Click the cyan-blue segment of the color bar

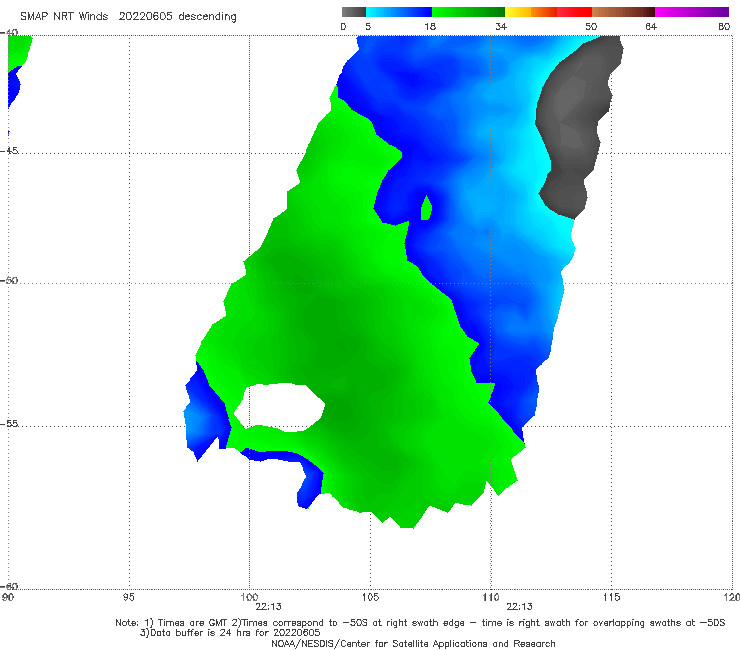399,12
